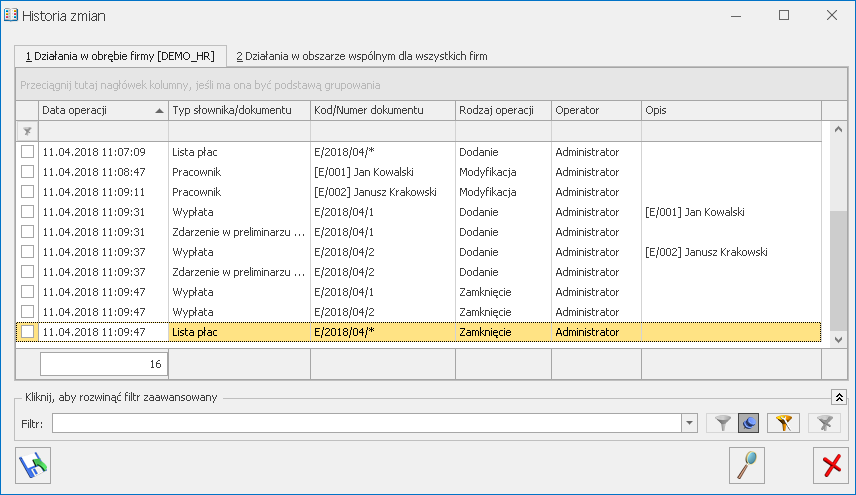Screen dimensions: 856x495
Task: Click Opis column header
Action: click(731, 110)
